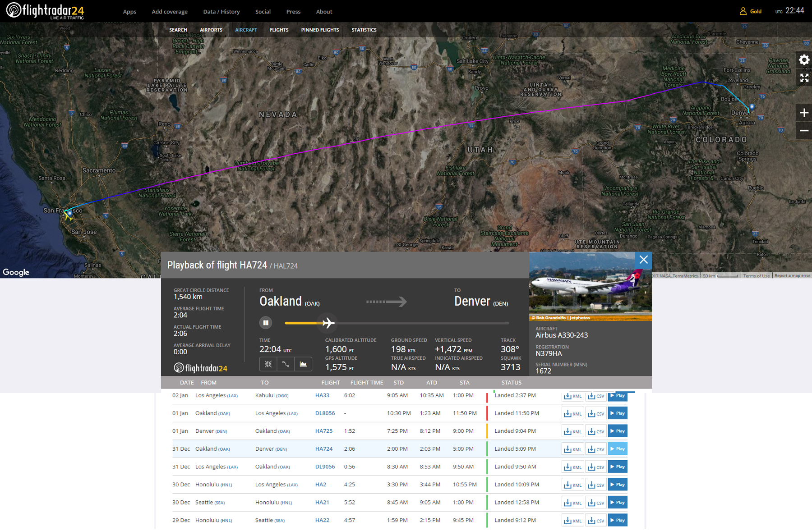Viewport: 812px width, 531px height.
Task: Open the HA22 flight number link
Action: (322, 520)
